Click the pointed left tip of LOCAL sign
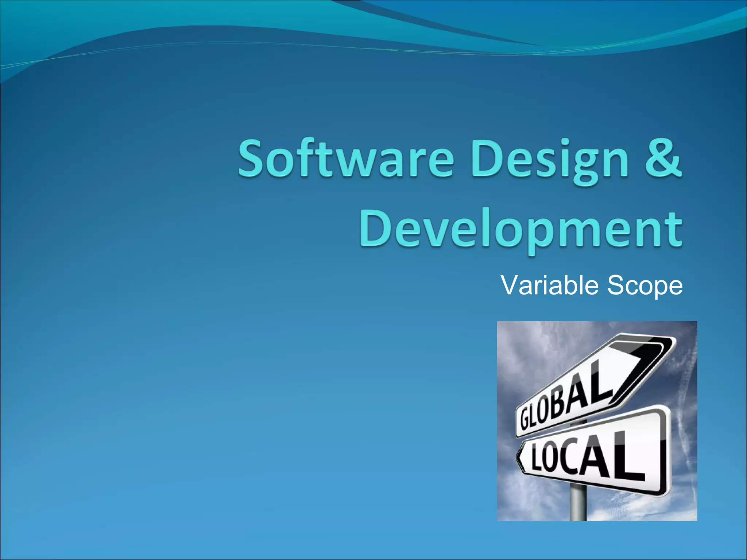The image size is (747, 560). click(x=519, y=457)
